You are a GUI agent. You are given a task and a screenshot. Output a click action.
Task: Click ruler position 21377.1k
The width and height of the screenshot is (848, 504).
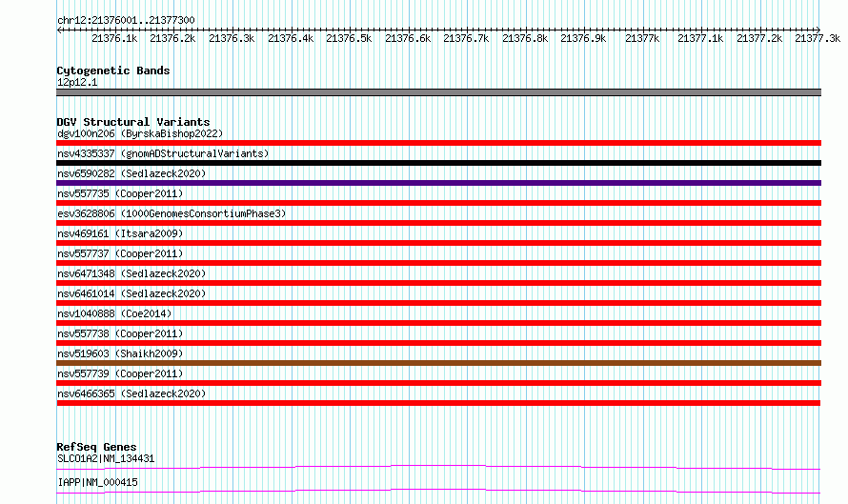coord(701,39)
